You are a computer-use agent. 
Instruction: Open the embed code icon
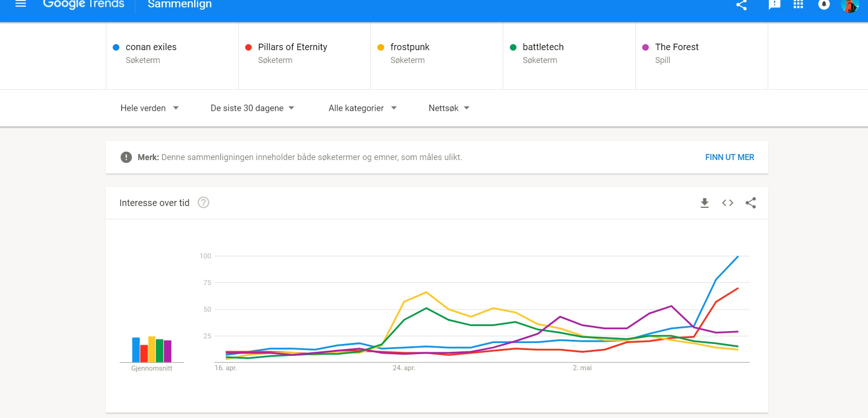click(x=728, y=203)
